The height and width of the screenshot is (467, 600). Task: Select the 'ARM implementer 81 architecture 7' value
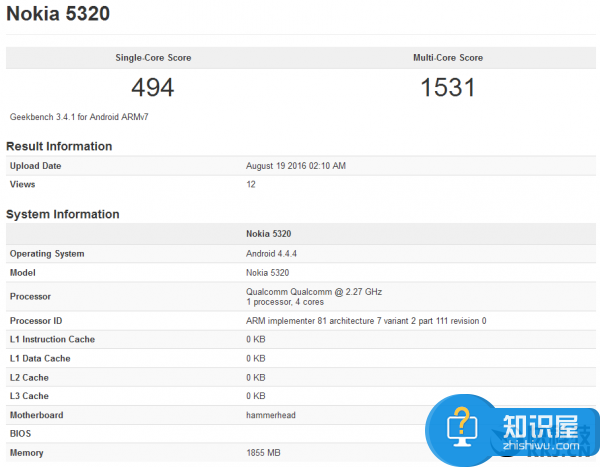(x=366, y=321)
